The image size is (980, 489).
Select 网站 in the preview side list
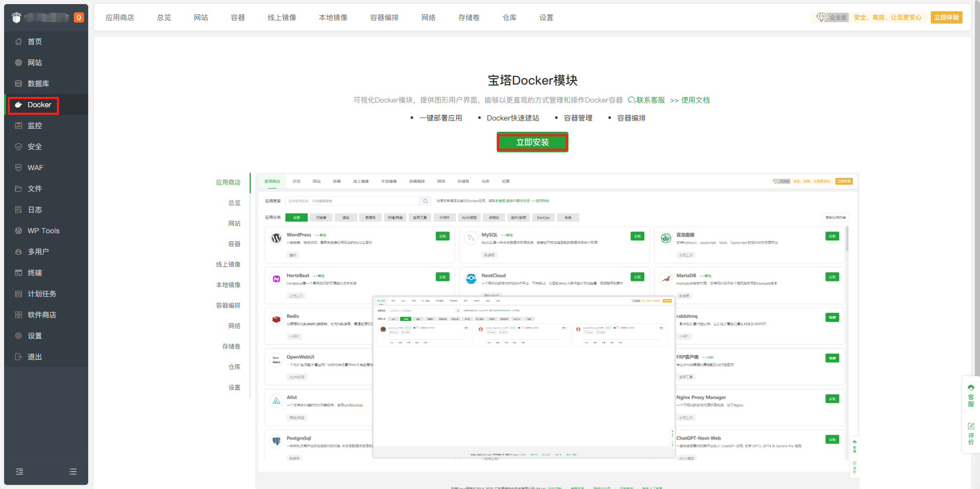(x=234, y=223)
